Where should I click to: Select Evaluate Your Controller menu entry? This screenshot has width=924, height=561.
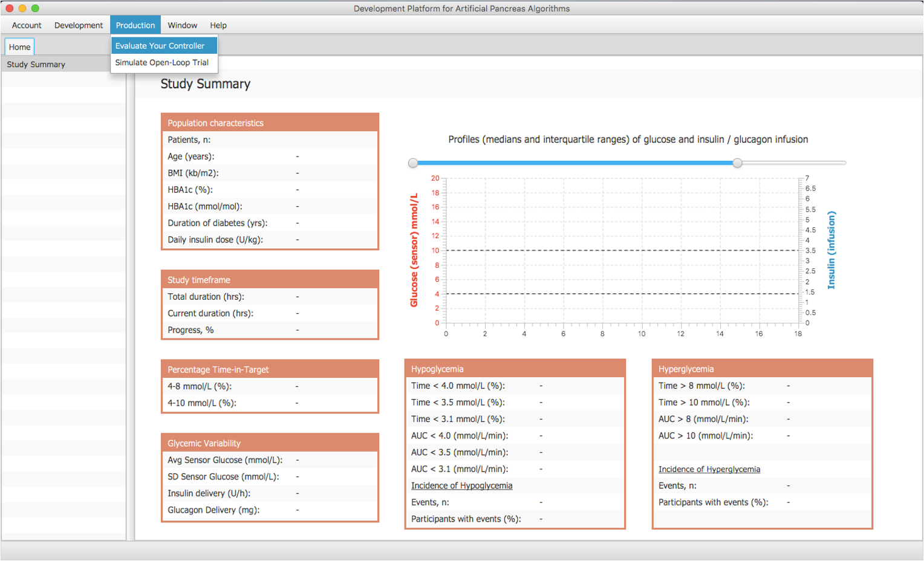(160, 46)
